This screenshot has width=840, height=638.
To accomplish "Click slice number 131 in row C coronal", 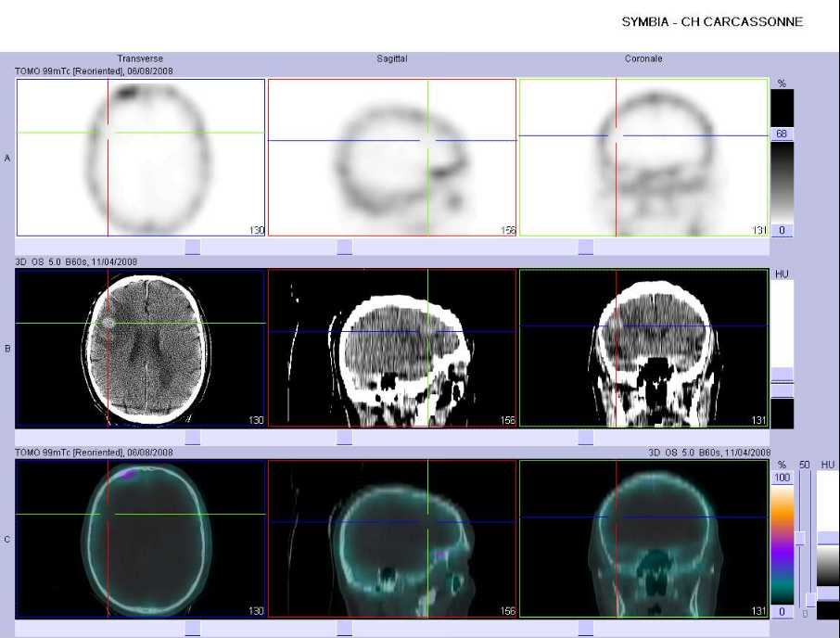I will point(759,611).
